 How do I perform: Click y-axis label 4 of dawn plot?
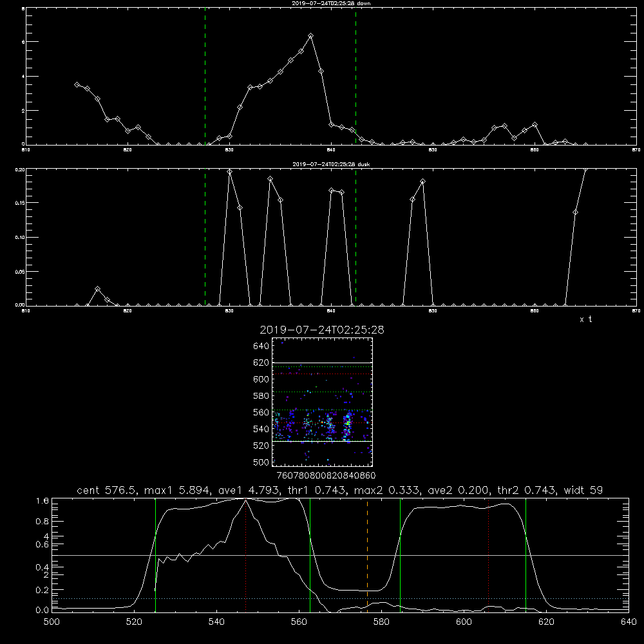coord(23,77)
